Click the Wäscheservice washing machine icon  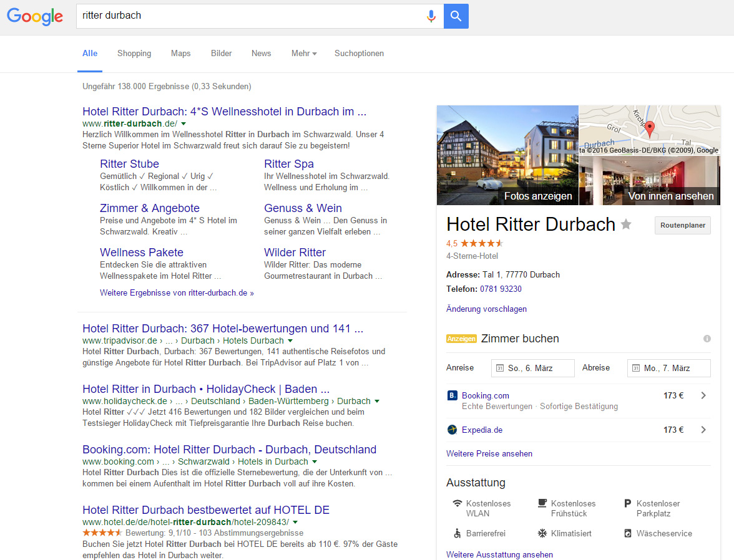coord(628,533)
